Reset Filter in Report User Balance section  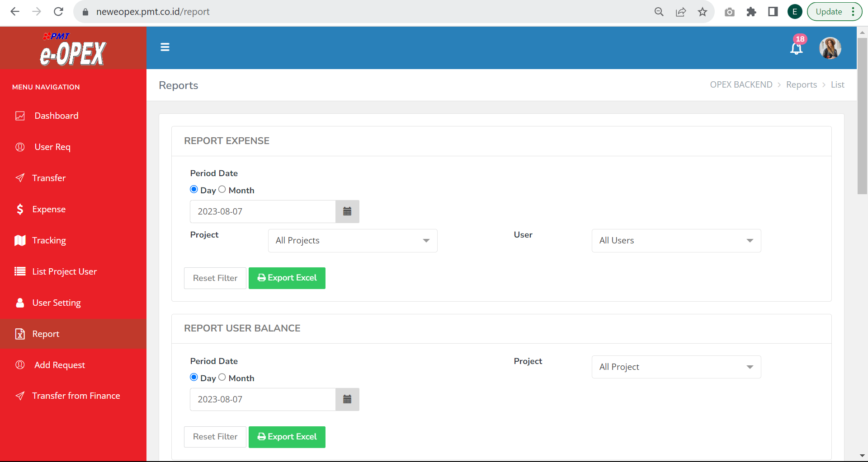(215, 437)
